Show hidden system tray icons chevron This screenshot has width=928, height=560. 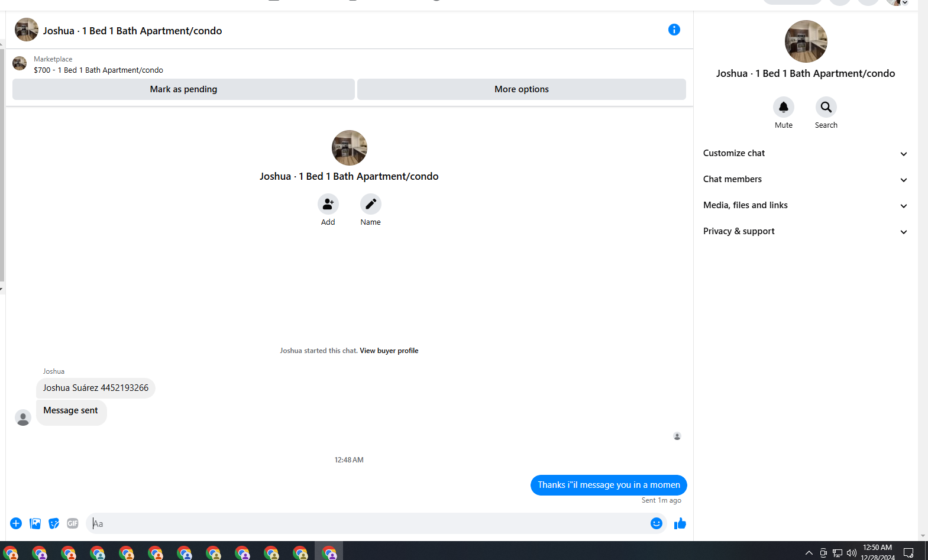click(809, 553)
